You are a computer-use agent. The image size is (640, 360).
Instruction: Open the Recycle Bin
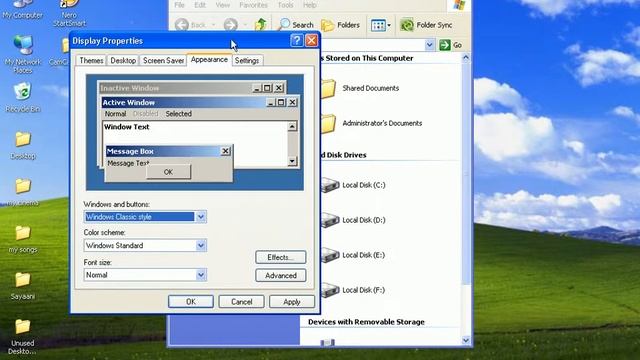[x=23, y=97]
